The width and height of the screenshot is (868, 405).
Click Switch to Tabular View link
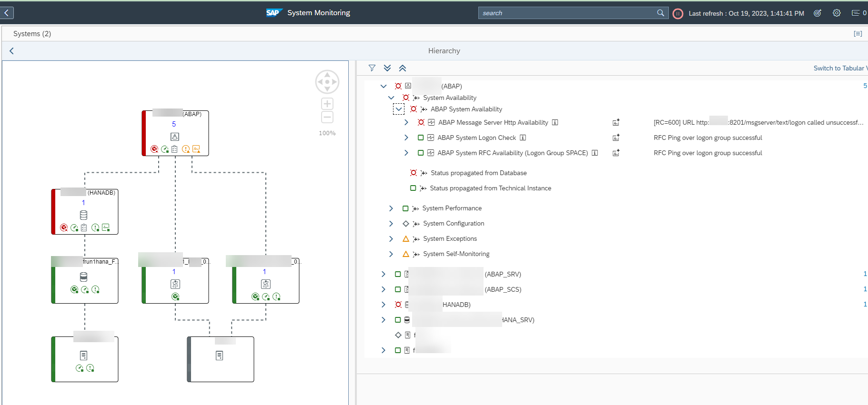tap(840, 68)
